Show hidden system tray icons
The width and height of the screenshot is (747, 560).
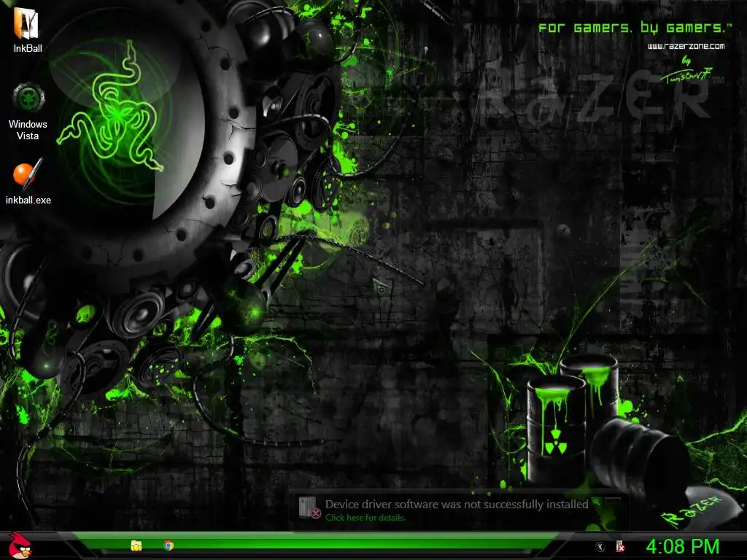coord(600,546)
